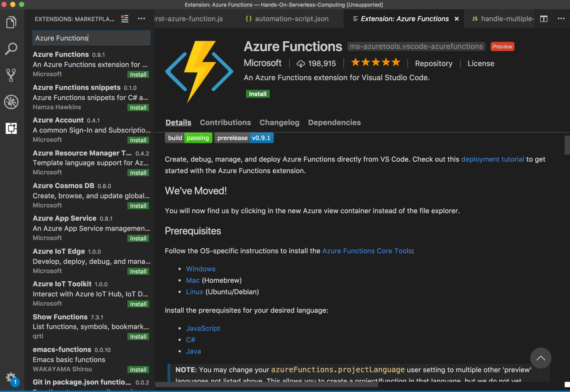
Task: Click the five-star rating
Action: [x=375, y=63]
